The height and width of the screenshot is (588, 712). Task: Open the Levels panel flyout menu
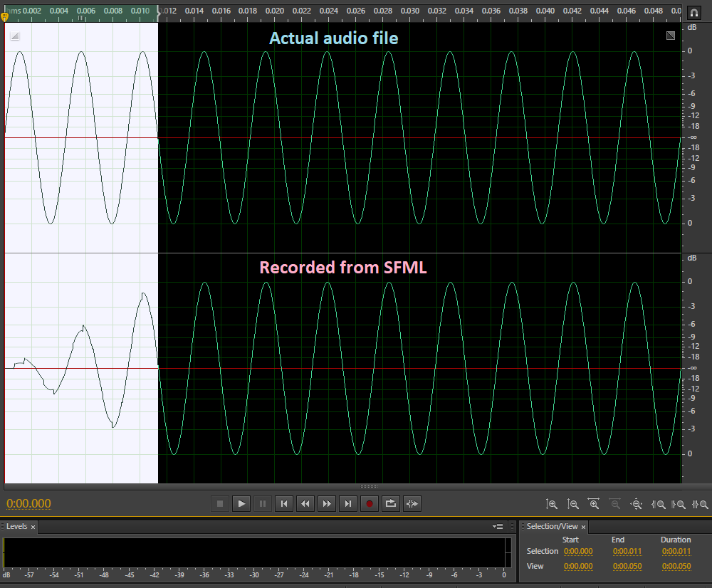pos(497,526)
